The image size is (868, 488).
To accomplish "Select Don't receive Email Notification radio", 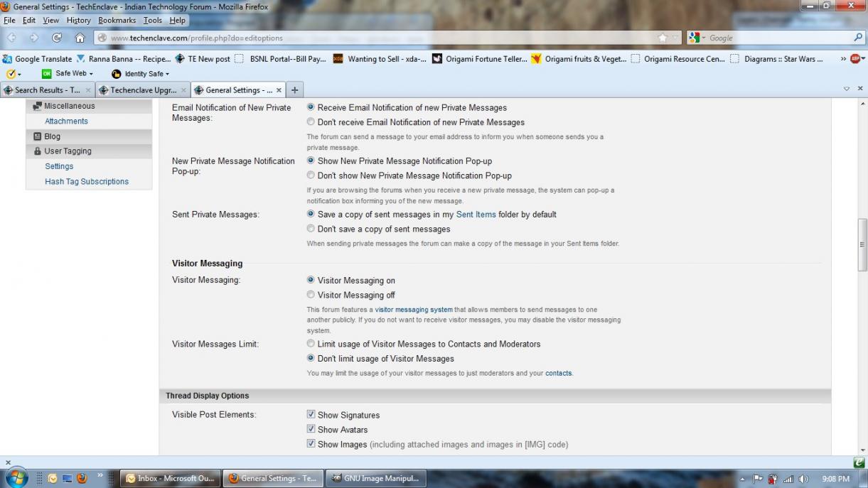I will pyautogui.click(x=311, y=122).
